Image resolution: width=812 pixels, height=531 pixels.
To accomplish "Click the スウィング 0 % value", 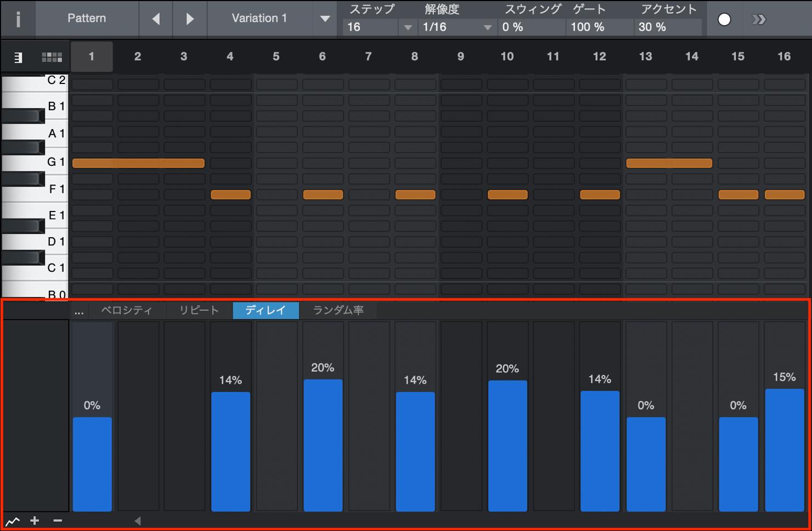I will coord(531,27).
